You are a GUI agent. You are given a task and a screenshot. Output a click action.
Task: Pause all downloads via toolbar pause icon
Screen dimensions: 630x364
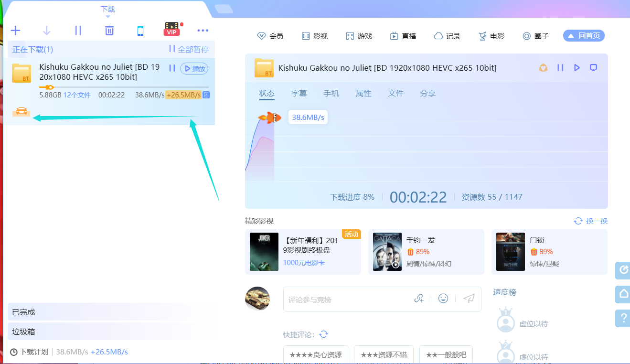point(78,30)
